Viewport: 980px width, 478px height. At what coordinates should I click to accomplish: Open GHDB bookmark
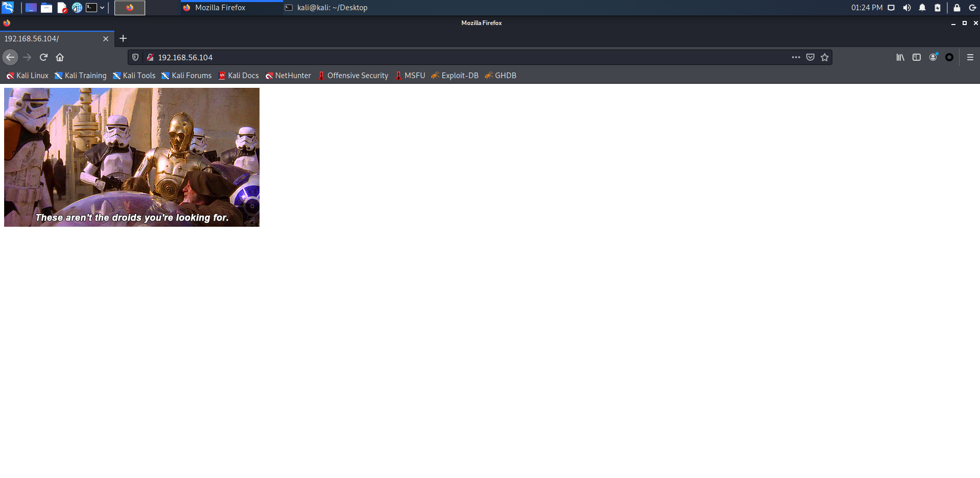click(501, 76)
